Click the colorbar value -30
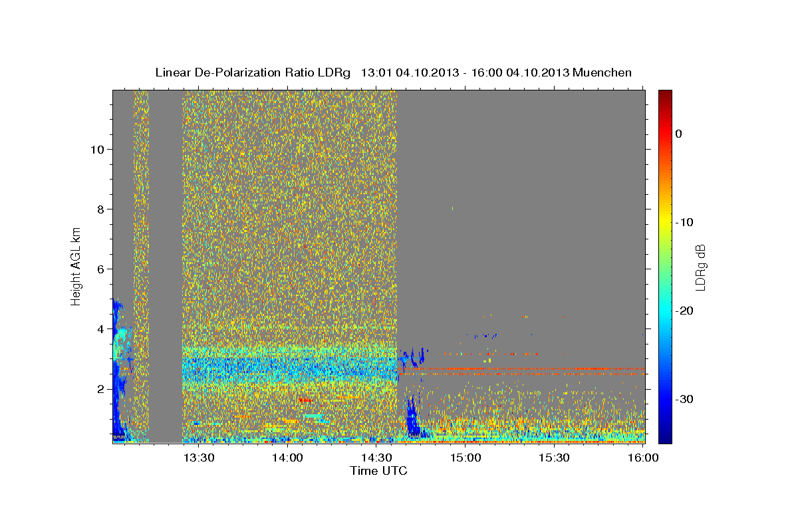798x532 pixels. [x=684, y=399]
